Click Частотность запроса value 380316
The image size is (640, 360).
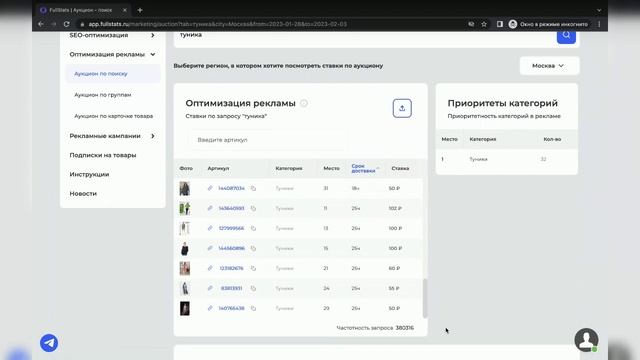[x=405, y=328]
